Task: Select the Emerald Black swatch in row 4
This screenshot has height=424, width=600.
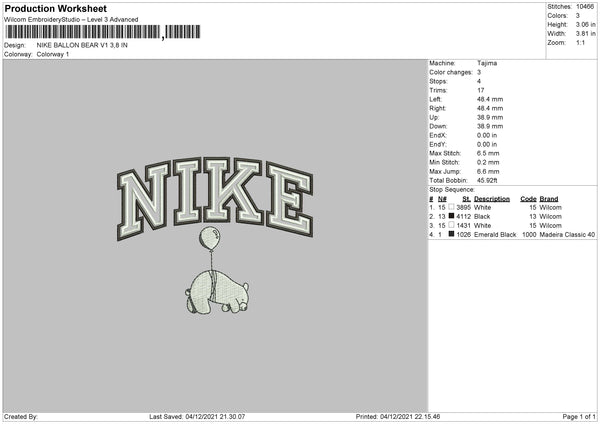Action: click(452, 234)
